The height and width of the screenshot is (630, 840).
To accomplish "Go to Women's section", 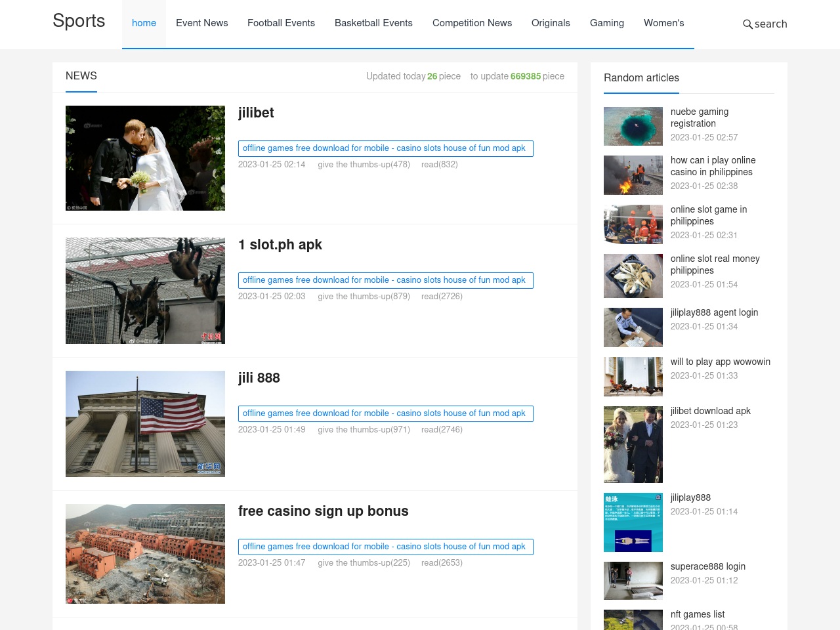I will coord(663,23).
